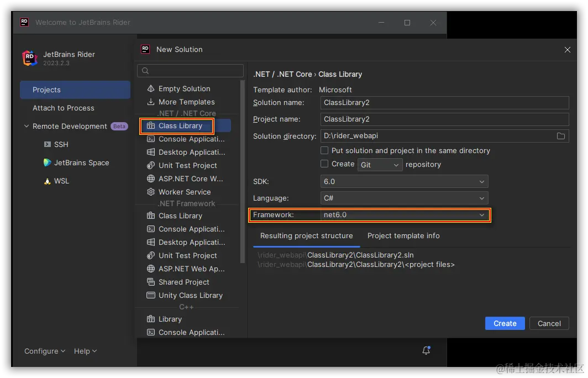Open notifications bell icon
Screen dimensions: 588x378
(426, 350)
